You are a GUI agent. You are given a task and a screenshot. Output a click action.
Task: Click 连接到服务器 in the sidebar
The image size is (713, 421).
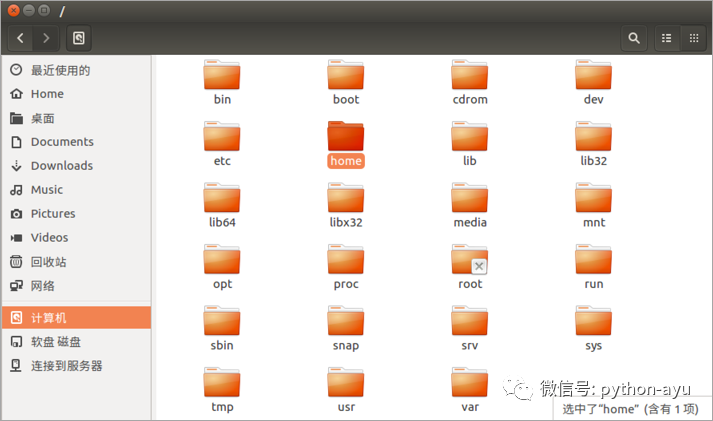coord(76,366)
